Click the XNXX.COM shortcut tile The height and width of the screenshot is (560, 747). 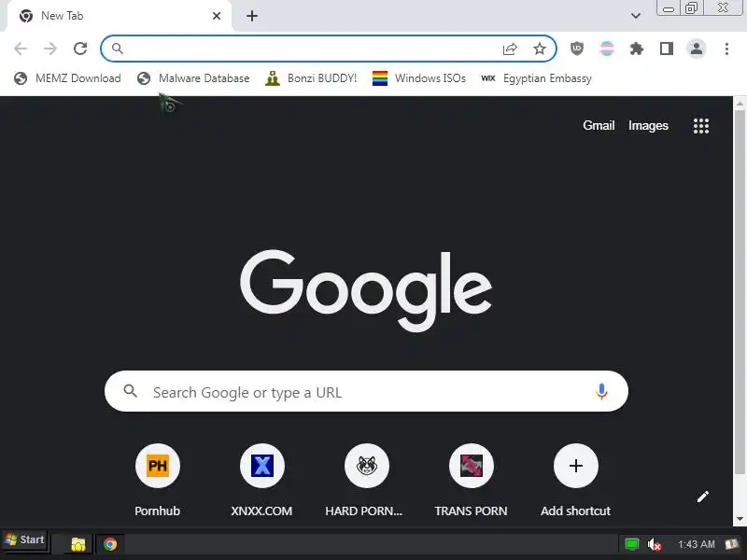262,481
